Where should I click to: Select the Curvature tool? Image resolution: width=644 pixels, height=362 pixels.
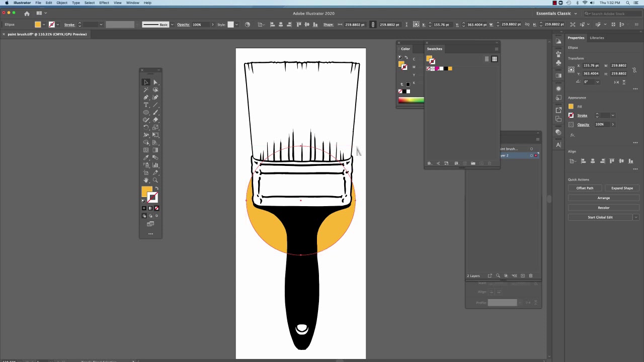pos(155,98)
